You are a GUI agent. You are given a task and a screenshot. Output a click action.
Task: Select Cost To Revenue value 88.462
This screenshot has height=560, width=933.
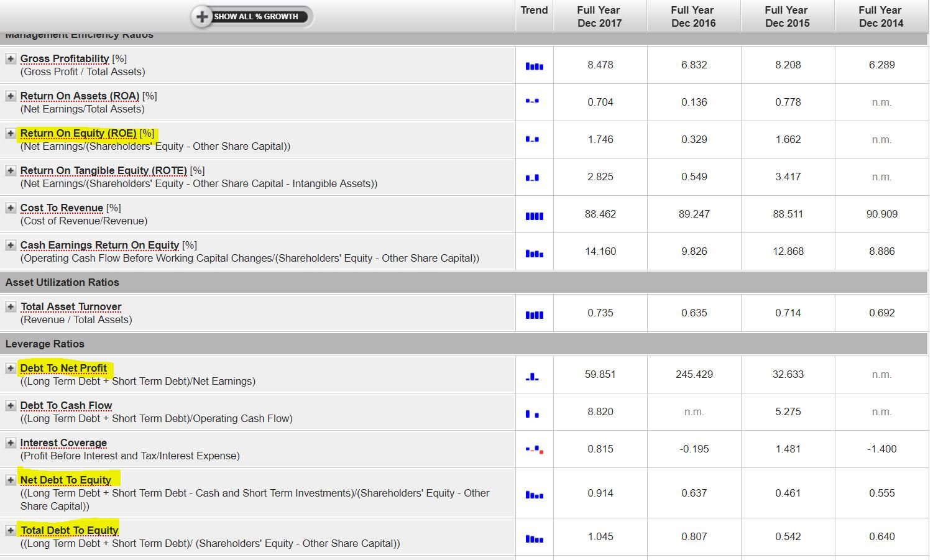(x=600, y=214)
